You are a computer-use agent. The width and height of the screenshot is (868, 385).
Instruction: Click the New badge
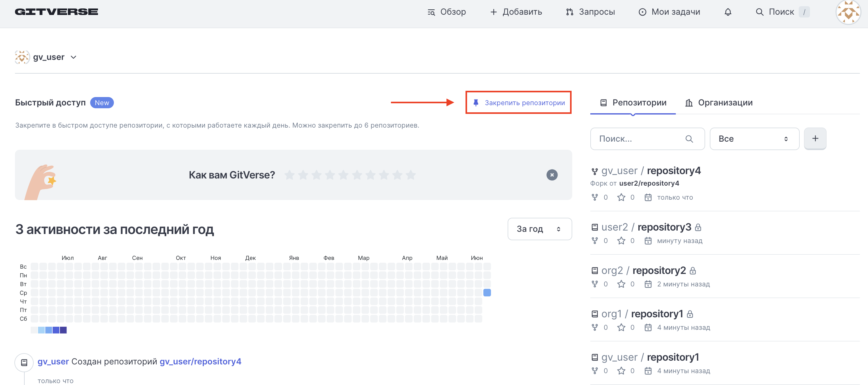click(102, 103)
